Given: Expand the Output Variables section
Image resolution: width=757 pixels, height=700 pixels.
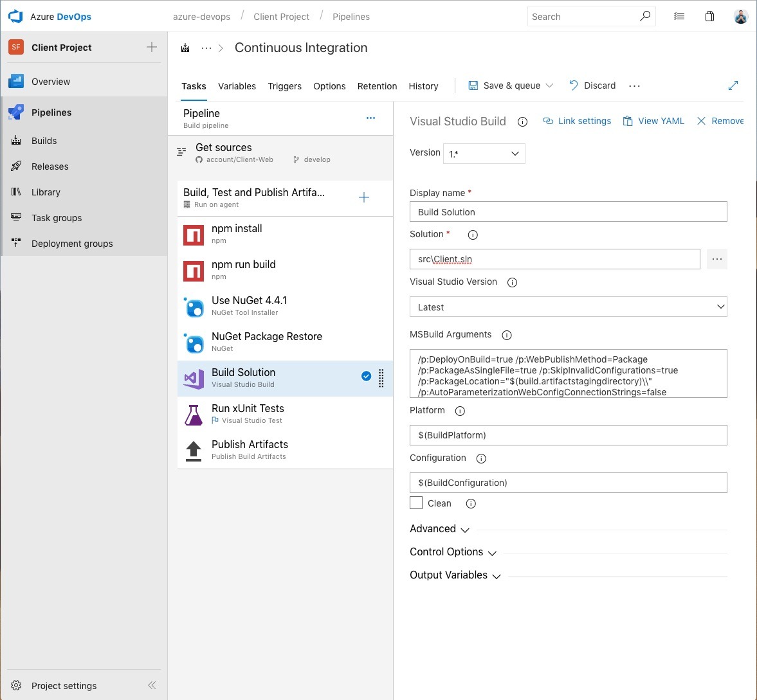Looking at the screenshot, I should point(455,575).
